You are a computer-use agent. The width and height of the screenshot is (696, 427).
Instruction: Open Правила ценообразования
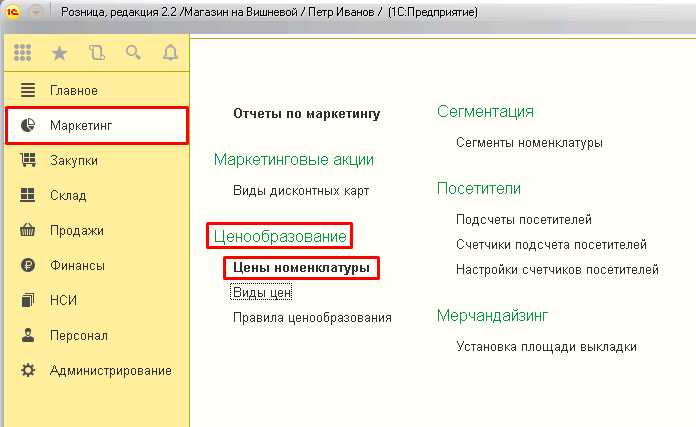(x=312, y=318)
